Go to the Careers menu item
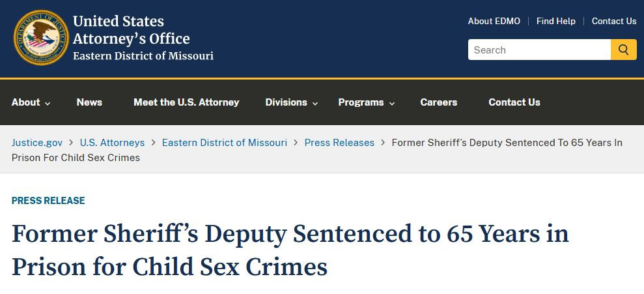This screenshot has width=644, height=294. [439, 102]
